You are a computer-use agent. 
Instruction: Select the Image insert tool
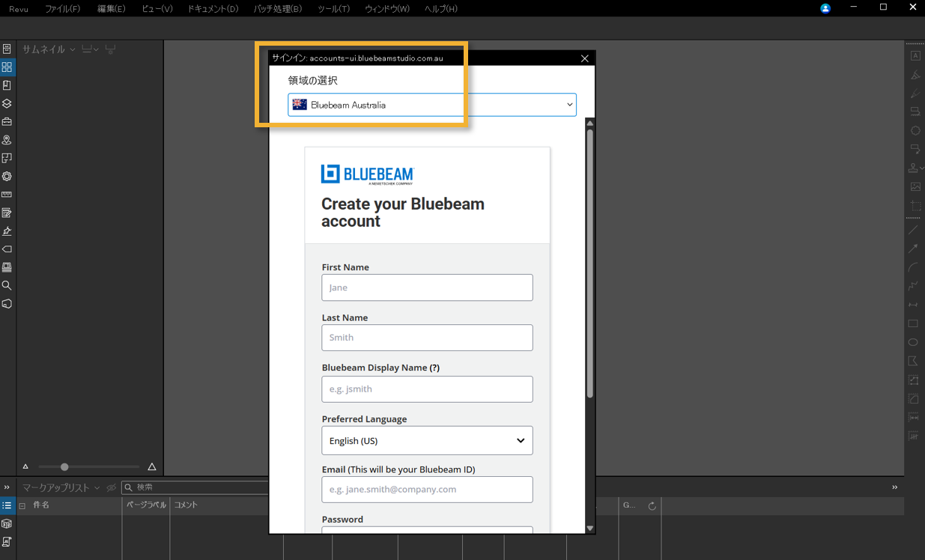coord(915,186)
